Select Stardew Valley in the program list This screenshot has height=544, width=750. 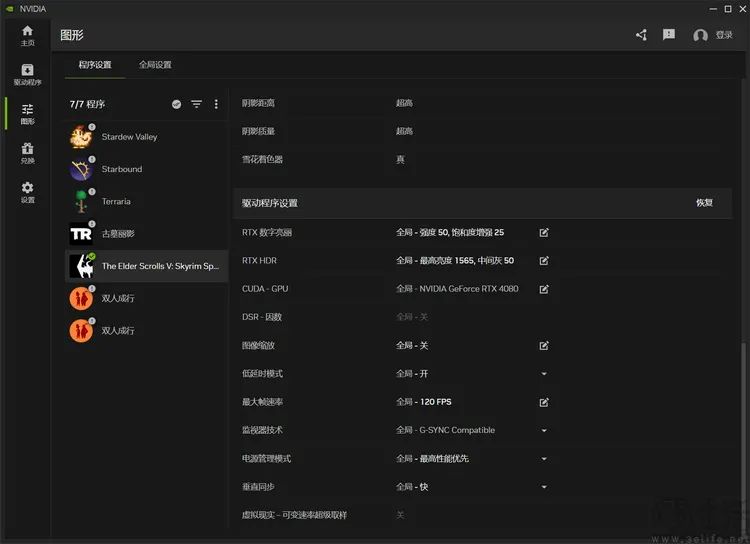[129, 137]
